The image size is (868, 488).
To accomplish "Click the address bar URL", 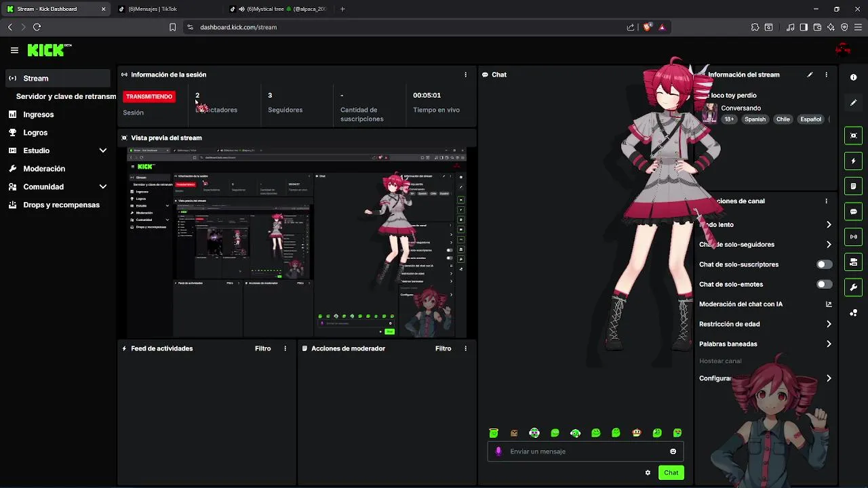I will click(239, 27).
